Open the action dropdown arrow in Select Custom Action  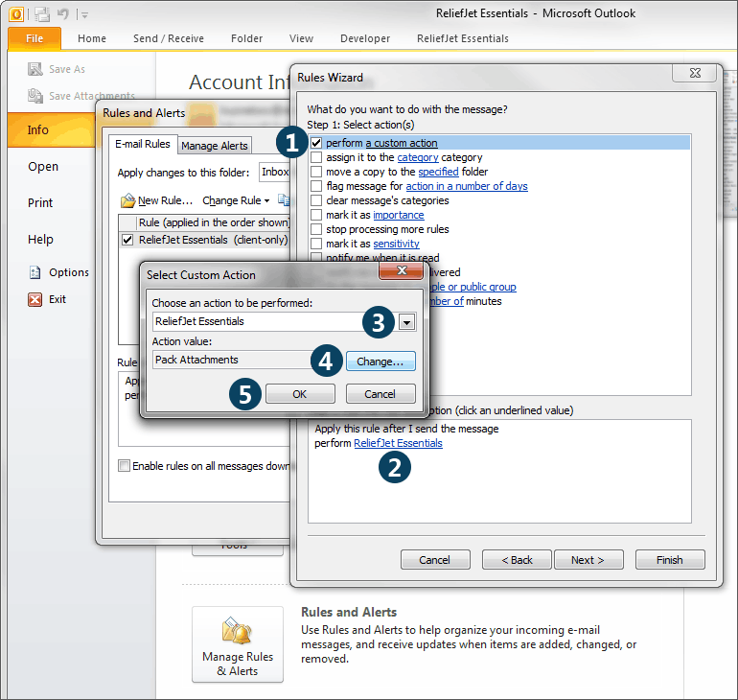tap(406, 322)
